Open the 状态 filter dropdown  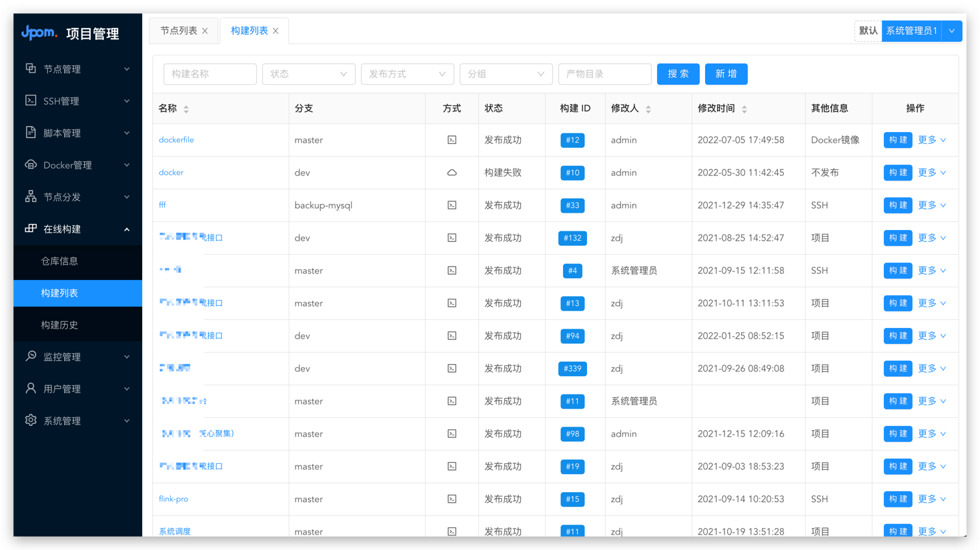point(308,74)
